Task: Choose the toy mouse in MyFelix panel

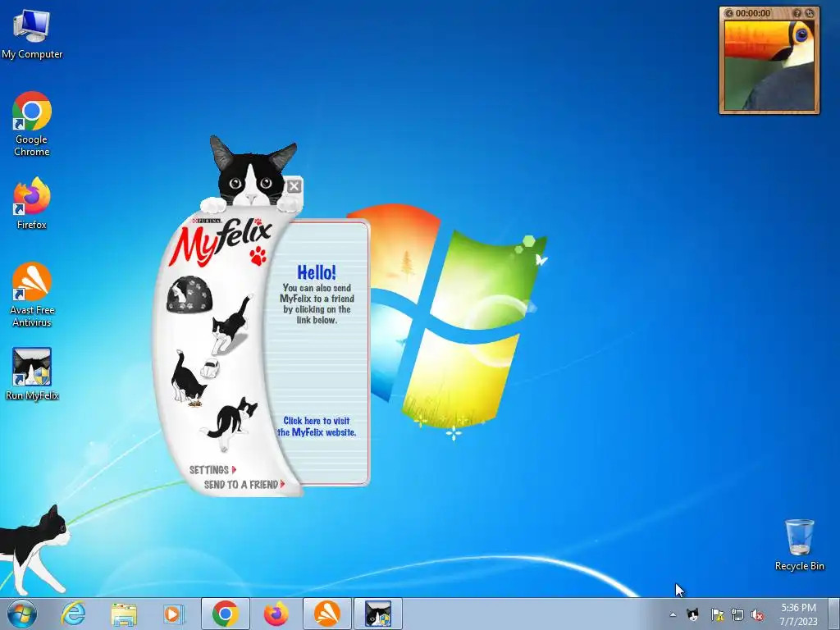Action: (x=209, y=368)
